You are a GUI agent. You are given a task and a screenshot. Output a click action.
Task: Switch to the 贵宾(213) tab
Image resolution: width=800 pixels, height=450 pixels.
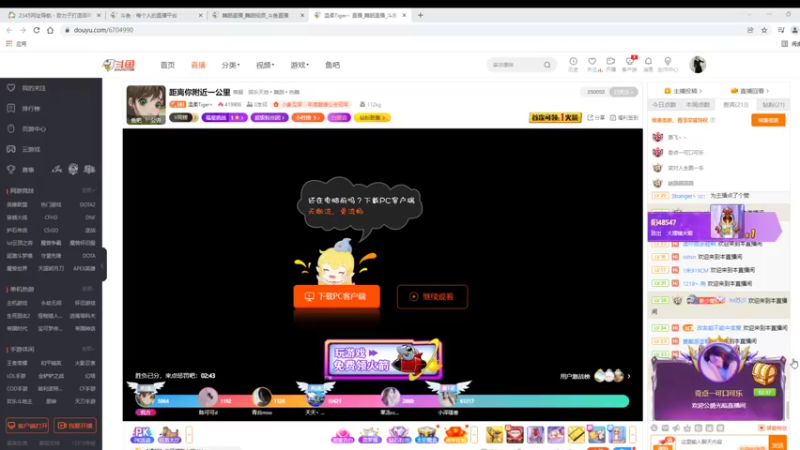click(x=735, y=105)
